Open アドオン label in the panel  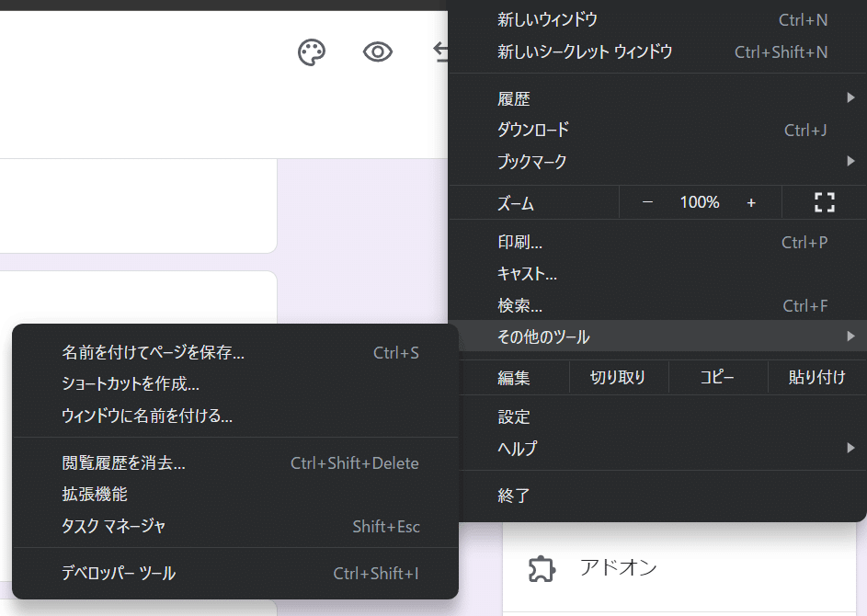[618, 567]
